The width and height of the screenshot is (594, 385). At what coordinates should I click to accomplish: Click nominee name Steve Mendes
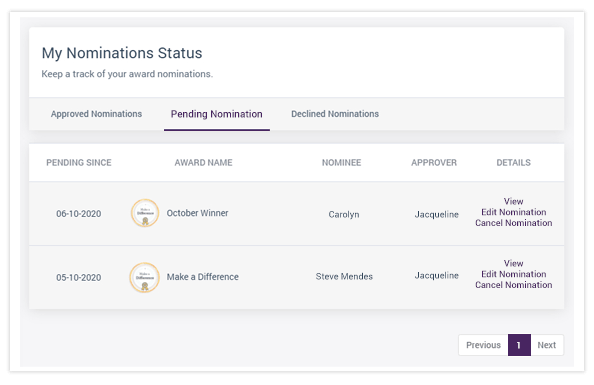tap(344, 277)
